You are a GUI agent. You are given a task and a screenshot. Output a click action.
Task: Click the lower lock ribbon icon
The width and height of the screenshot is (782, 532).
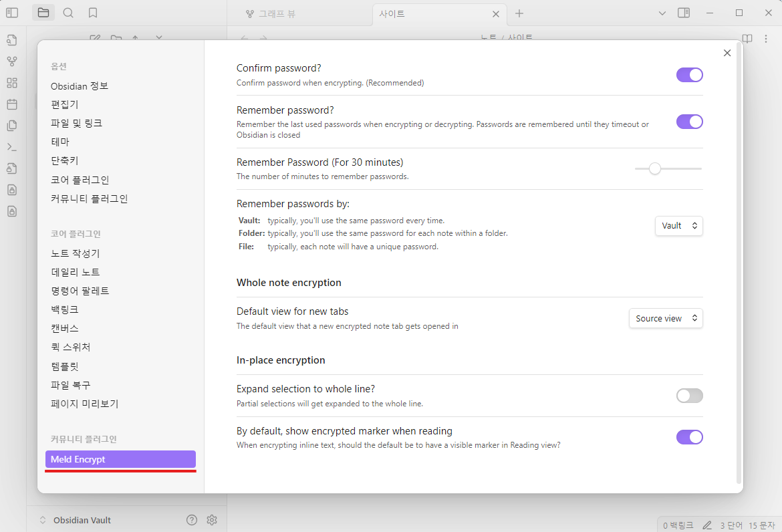[x=12, y=211]
